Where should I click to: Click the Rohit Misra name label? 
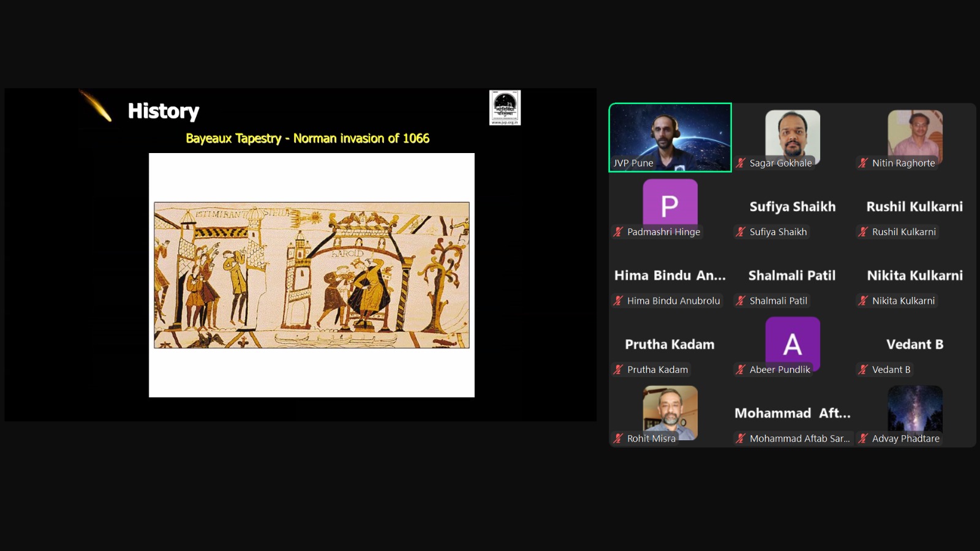pyautogui.click(x=651, y=438)
